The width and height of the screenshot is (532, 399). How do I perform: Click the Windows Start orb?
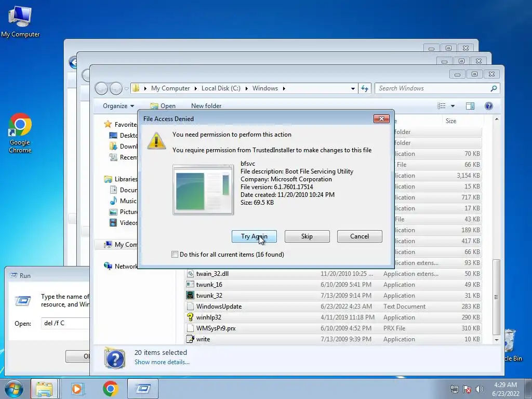pos(14,389)
